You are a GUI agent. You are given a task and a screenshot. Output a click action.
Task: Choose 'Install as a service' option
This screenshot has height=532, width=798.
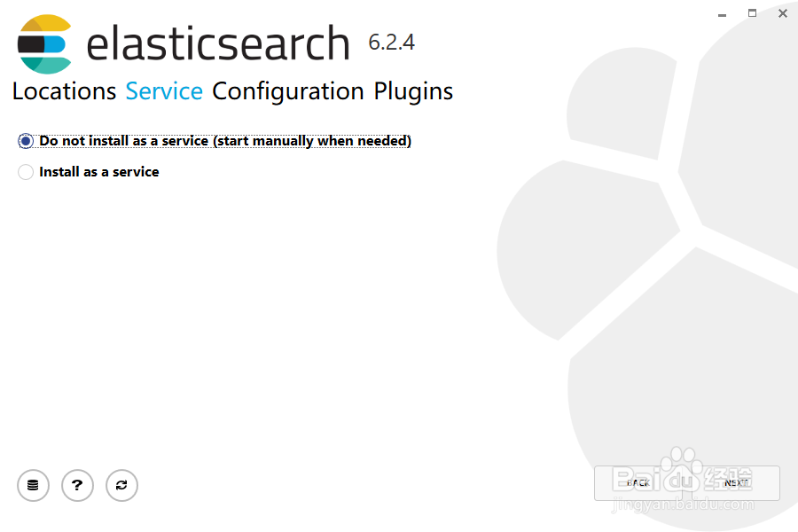(x=25, y=171)
